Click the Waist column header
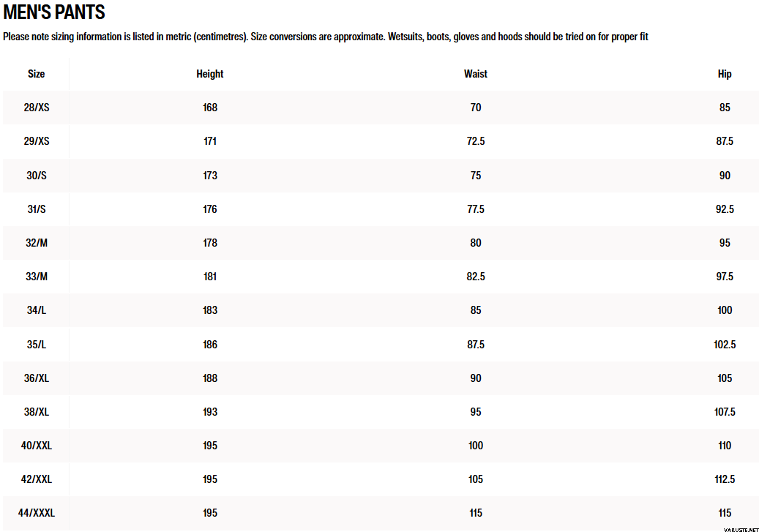Image resolution: width=759 pixels, height=532 pixels. tap(476, 74)
